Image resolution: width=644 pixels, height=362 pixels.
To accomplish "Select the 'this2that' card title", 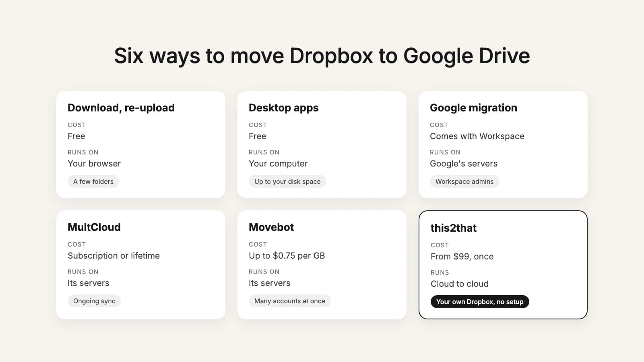I will point(454,228).
